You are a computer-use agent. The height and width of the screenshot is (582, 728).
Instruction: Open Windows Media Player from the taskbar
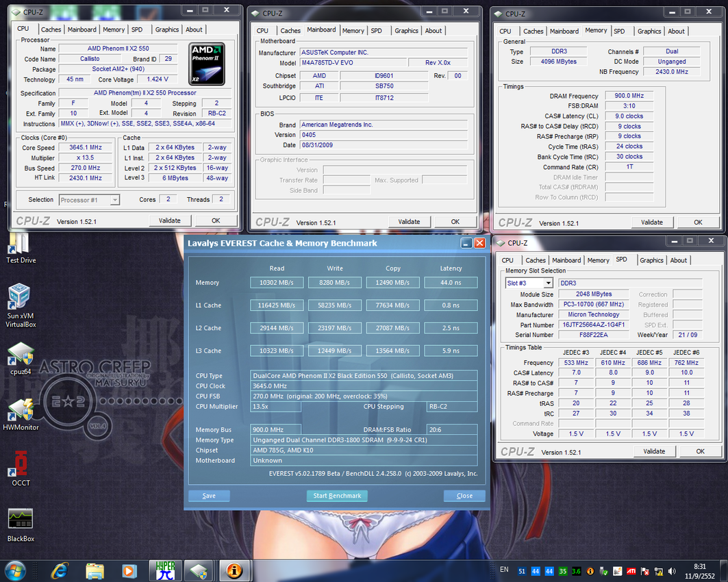pos(129,571)
